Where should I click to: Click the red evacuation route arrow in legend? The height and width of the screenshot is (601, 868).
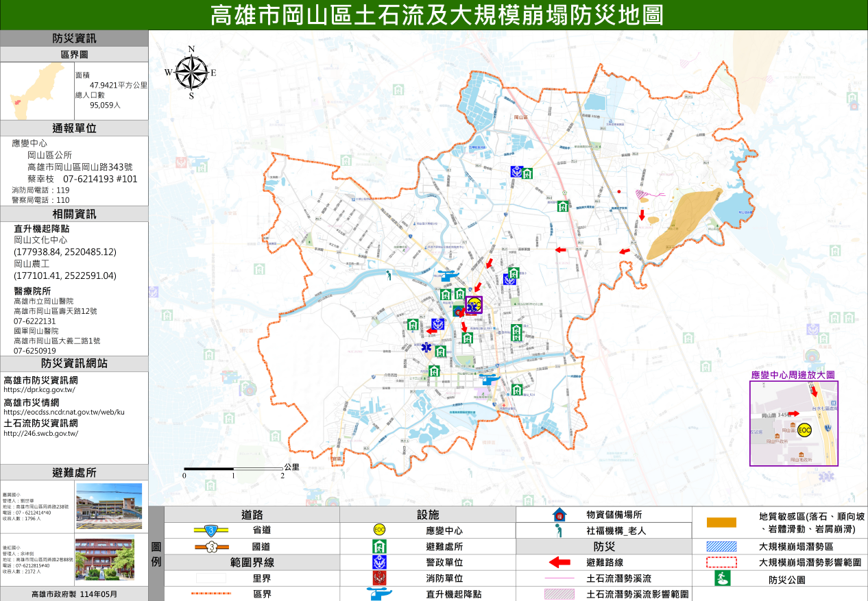pyautogui.click(x=559, y=562)
